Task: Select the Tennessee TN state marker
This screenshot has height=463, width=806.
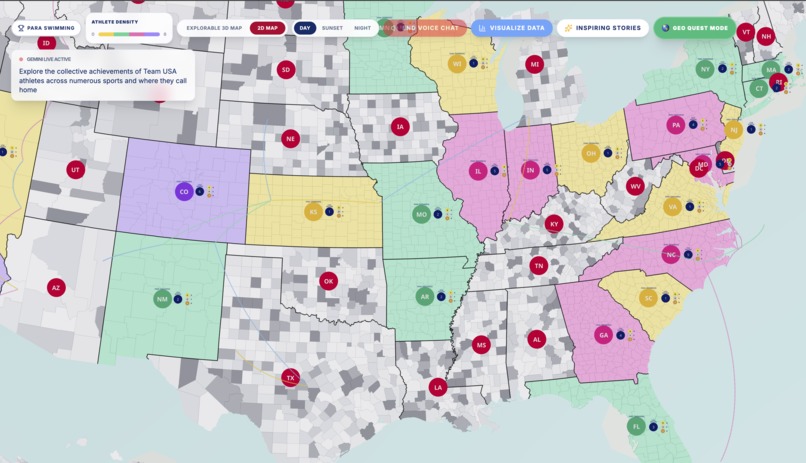Action: click(x=539, y=266)
